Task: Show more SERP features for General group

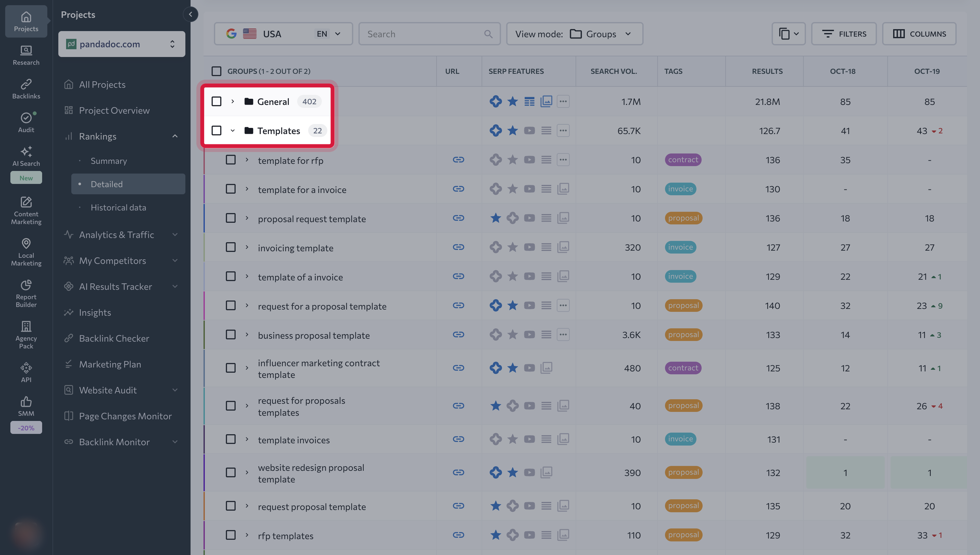Action: pos(563,101)
